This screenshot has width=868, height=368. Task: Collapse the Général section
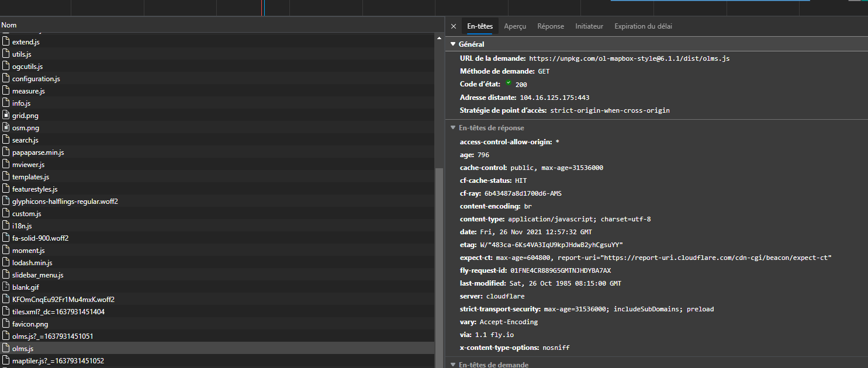click(453, 44)
